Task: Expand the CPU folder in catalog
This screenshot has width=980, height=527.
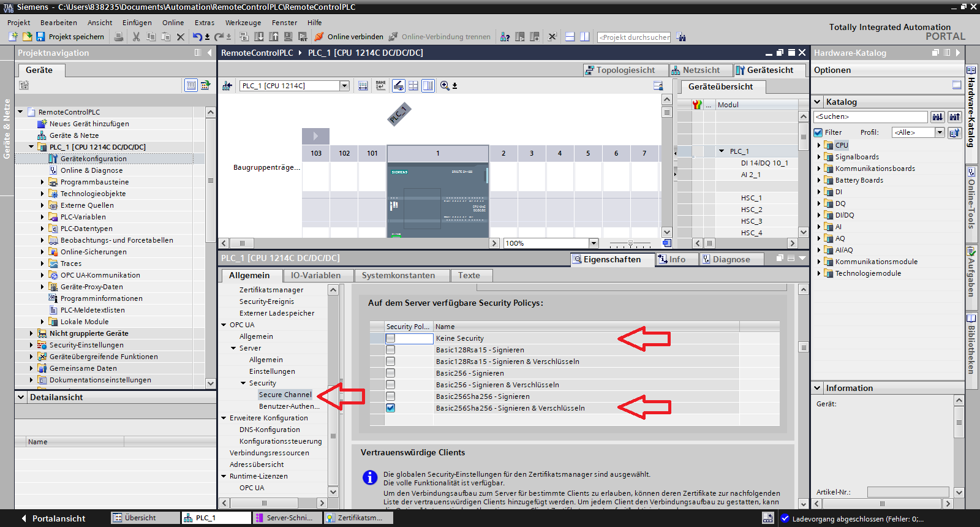Action: pos(819,145)
